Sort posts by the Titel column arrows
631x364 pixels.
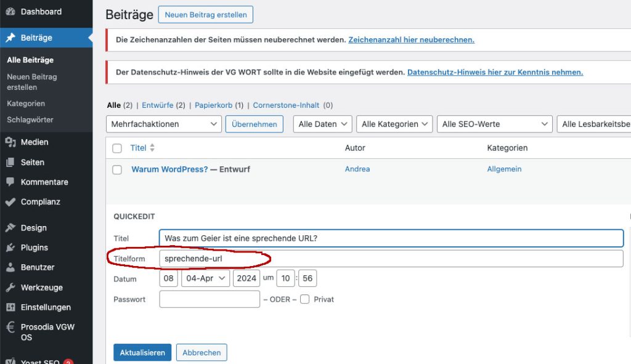[152, 148]
